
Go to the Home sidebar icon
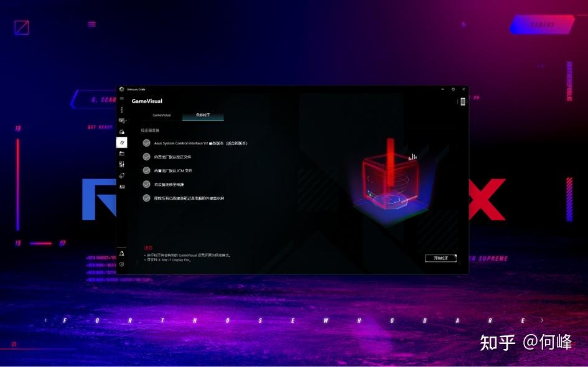pos(121,109)
